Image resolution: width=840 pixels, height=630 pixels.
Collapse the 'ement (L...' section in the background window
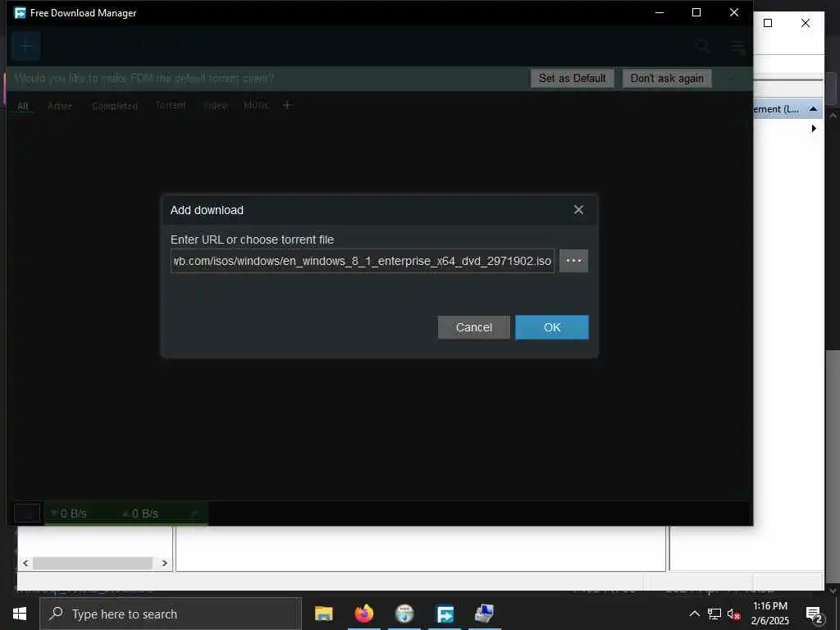click(x=813, y=109)
